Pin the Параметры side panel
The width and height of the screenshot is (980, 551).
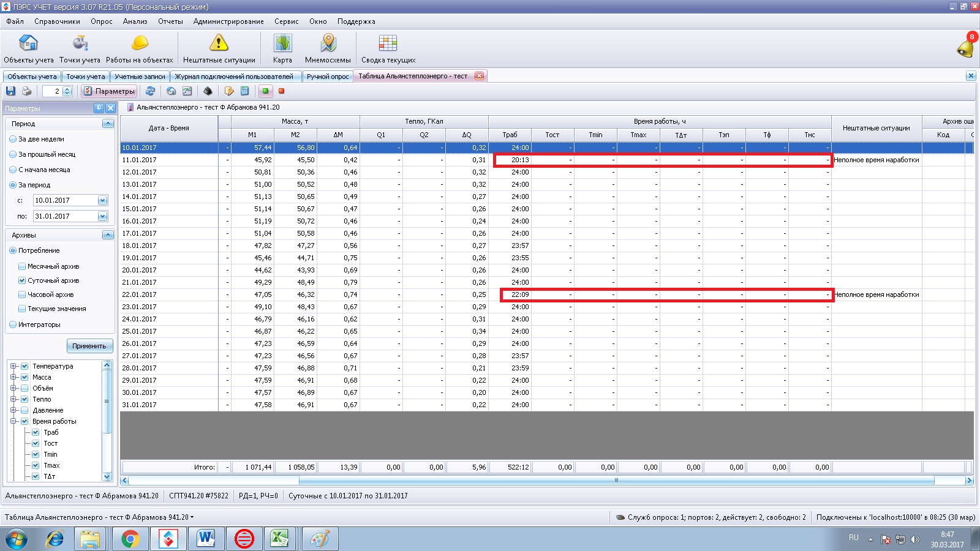[99, 108]
